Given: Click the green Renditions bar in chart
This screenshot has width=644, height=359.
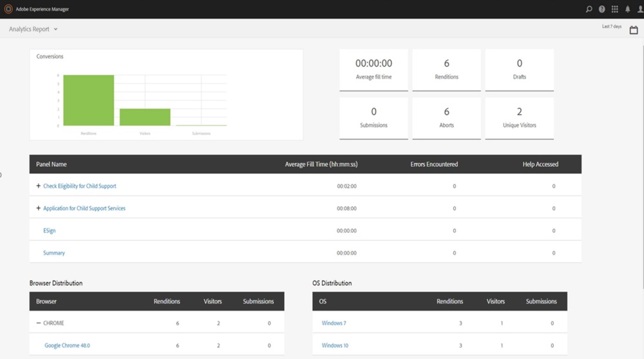Looking at the screenshot, I should coord(88,101).
